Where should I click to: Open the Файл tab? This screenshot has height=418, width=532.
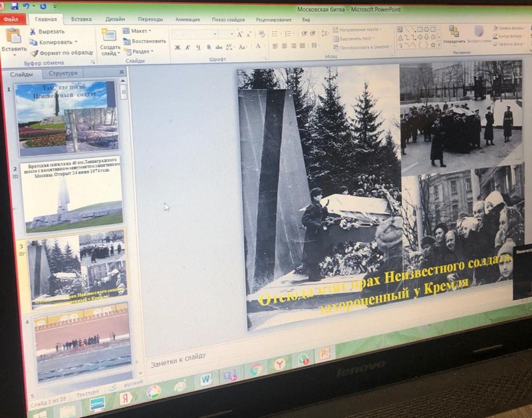(11, 19)
